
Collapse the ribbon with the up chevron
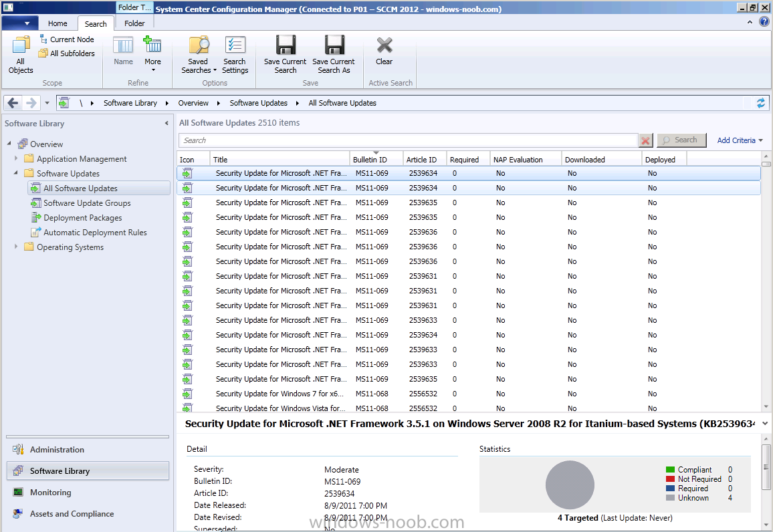750,22
